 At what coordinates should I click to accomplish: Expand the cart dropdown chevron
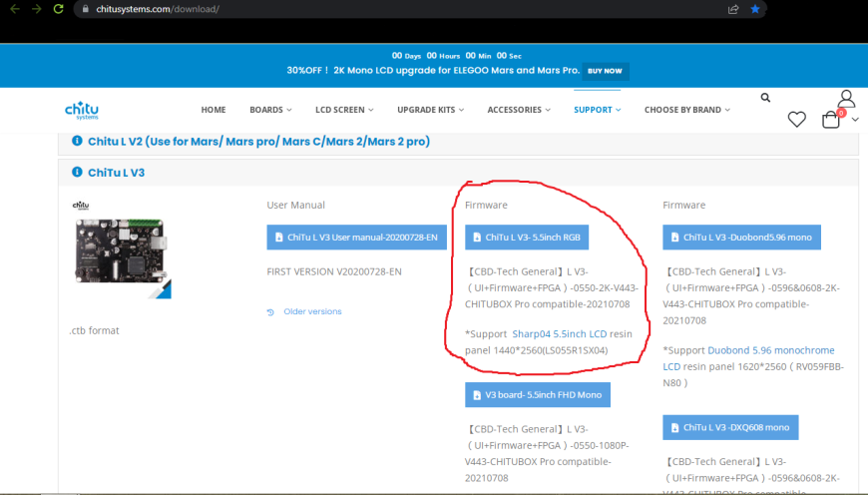(855, 120)
